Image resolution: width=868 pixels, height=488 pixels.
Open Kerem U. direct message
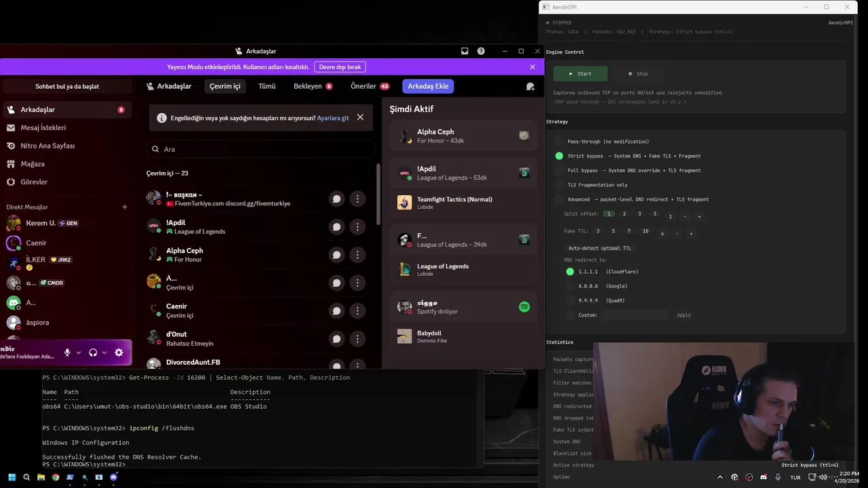(x=66, y=223)
